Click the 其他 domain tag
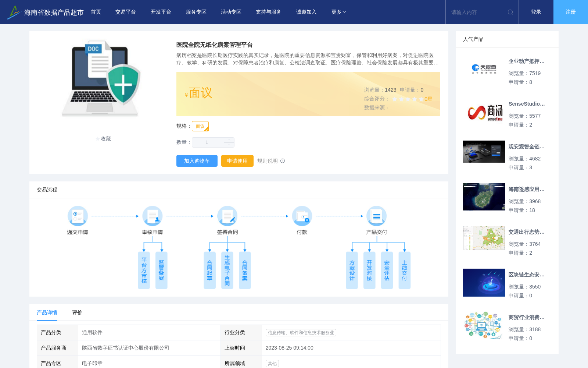The height and width of the screenshot is (368, 588). pos(272,364)
